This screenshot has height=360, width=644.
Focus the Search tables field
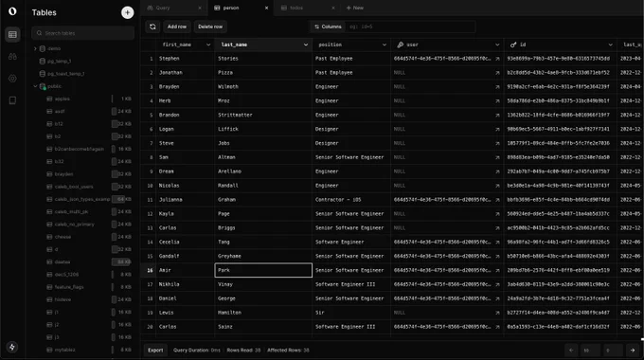83,33
